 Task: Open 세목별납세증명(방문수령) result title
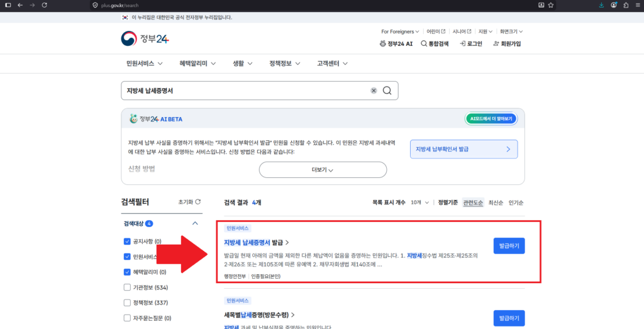pyautogui.click(x=260, y=315)
